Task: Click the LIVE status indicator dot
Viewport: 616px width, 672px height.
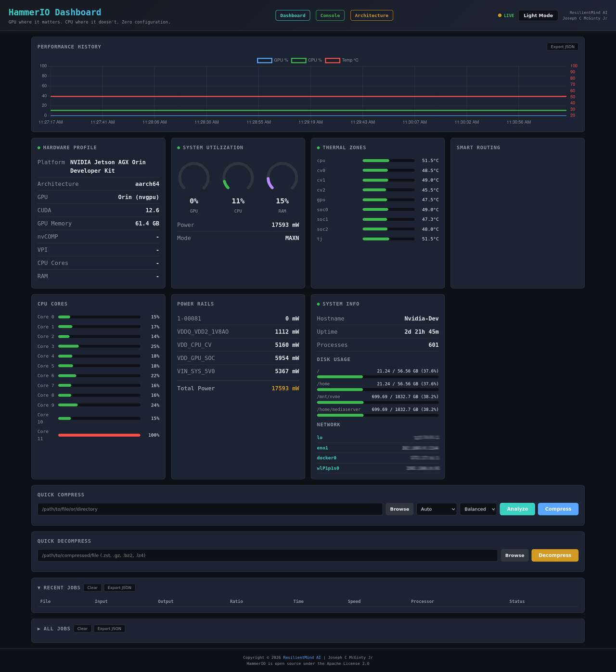Action: coord(500,15)
